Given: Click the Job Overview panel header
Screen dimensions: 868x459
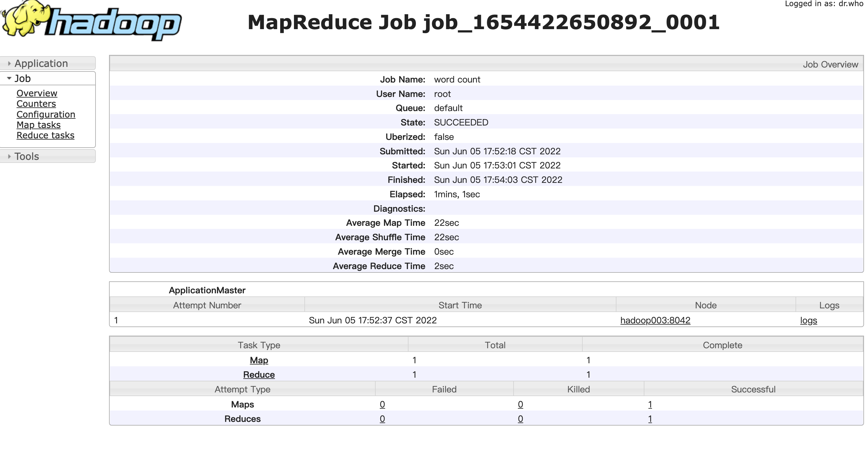Looking at the screenshot, I should click(x=486, y=64).
